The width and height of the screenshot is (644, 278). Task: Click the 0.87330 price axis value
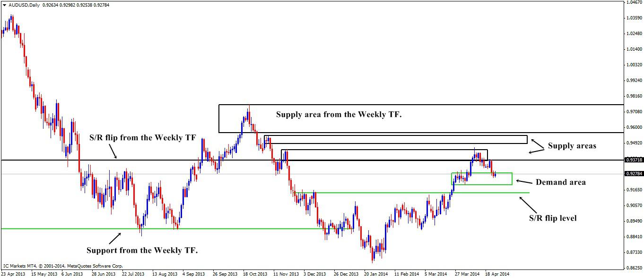click(x=634, y=252)
